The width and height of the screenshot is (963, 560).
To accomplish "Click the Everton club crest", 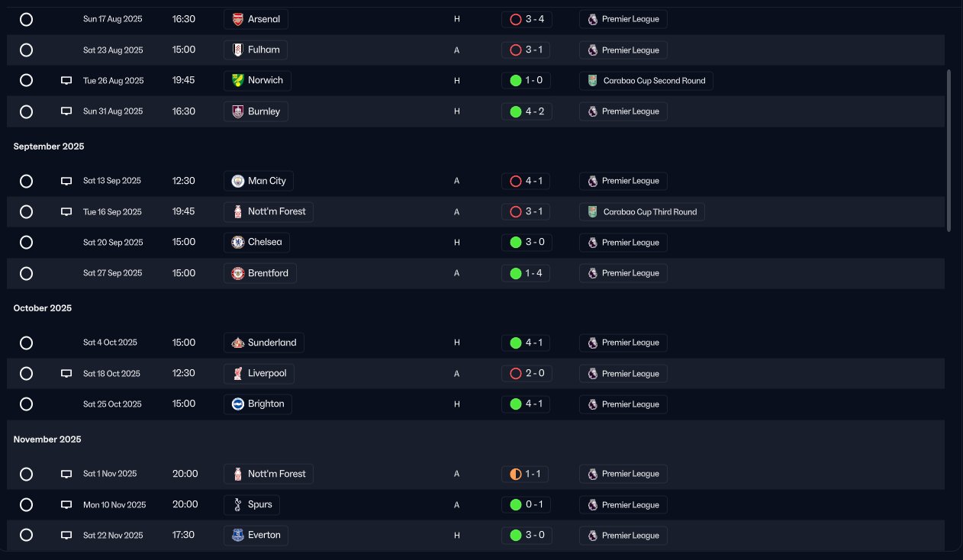I will point(237,536).
